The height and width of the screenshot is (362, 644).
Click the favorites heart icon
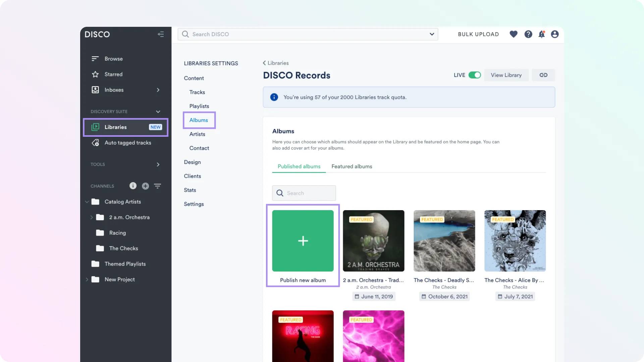pyautogui.click(x=514, y=34)
